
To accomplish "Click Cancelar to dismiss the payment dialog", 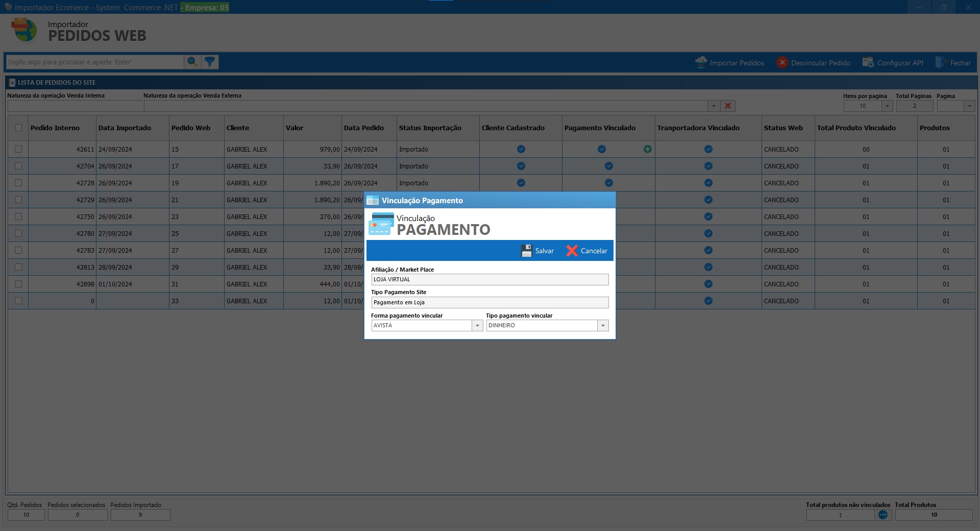I will pyautogui.click(x=586, y=251).
